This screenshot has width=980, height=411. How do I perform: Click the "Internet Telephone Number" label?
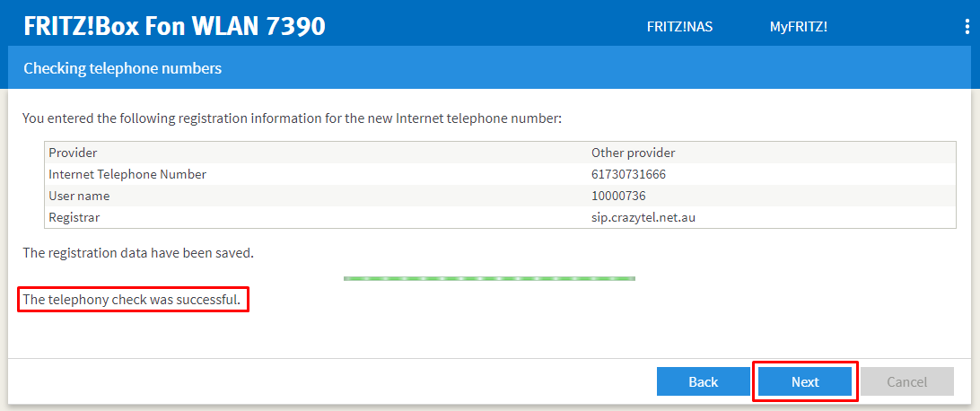pos(127,174)
